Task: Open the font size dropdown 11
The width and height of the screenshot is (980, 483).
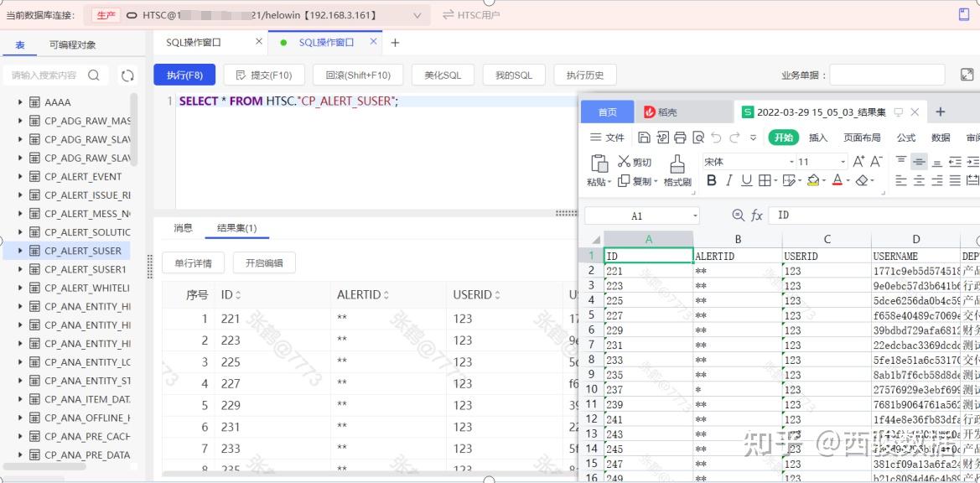Action: coord(843,162)
